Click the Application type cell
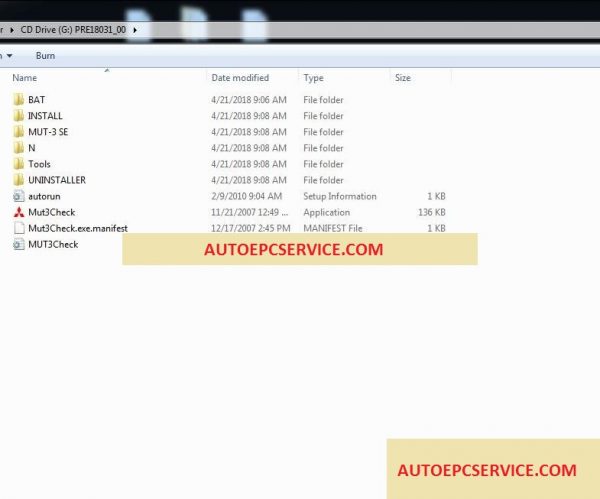Image resolution: width=600 pixels, height=499 pixels. [x=326, y=212]
